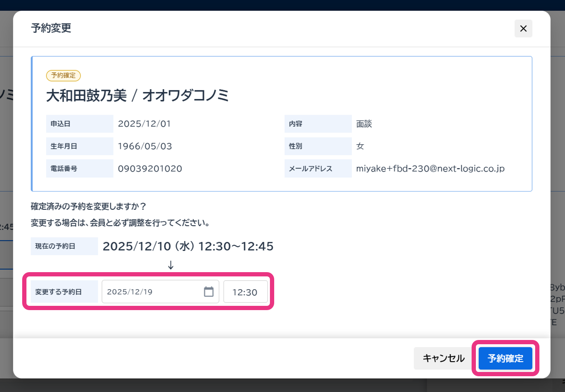Close the 予約変更 dialog with X

pyautogui.click(x=523, y=29)
